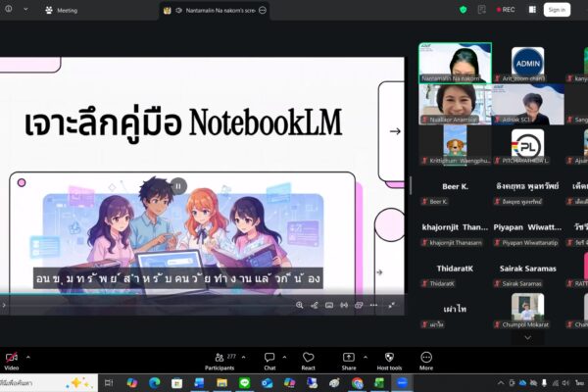Click the PL logo participant tile
588x392 pixels.
click(x=527, y=145)
